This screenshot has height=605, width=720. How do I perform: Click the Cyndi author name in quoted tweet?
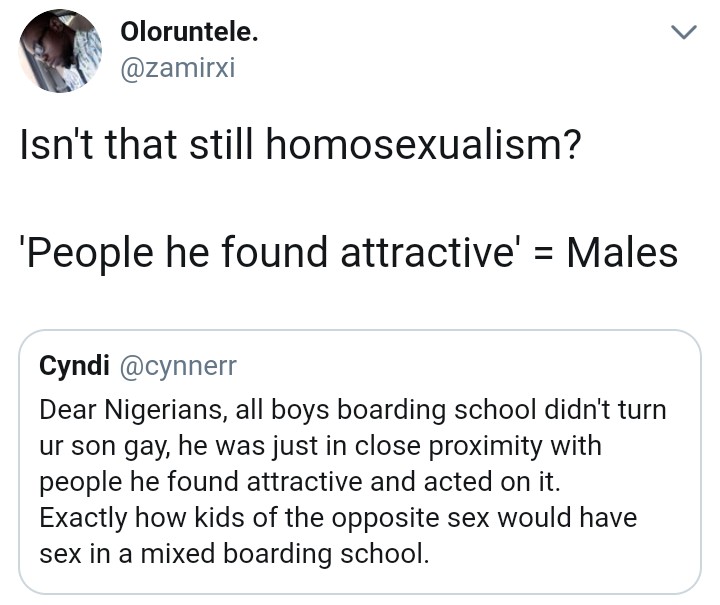[x=74, y=366]
